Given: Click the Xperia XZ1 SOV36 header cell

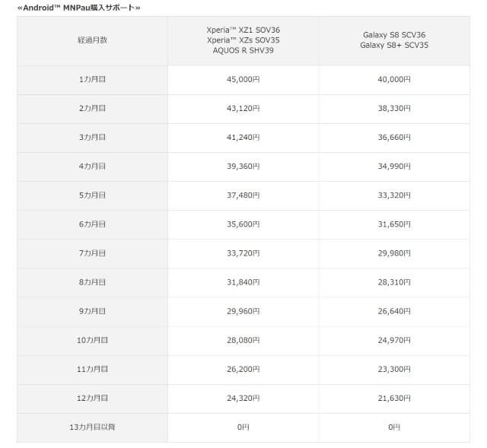Looking at the screenshot, I should pos(243,40).
